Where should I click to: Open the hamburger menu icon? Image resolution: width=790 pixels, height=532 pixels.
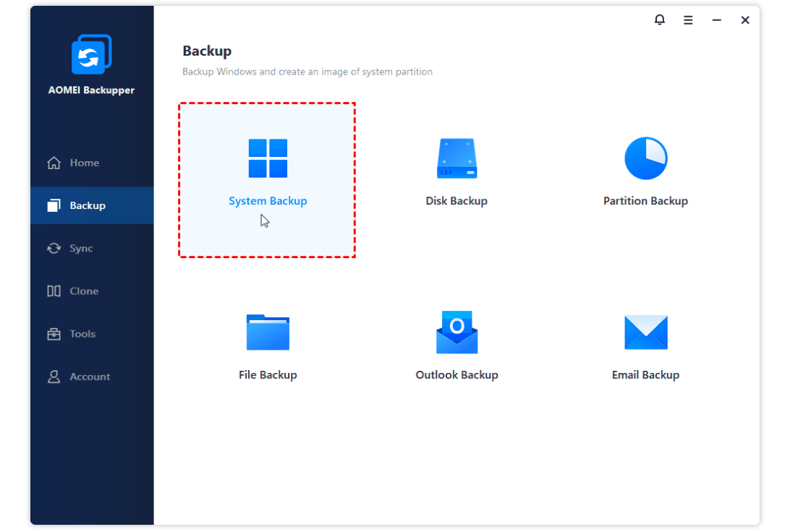(688, 20)
